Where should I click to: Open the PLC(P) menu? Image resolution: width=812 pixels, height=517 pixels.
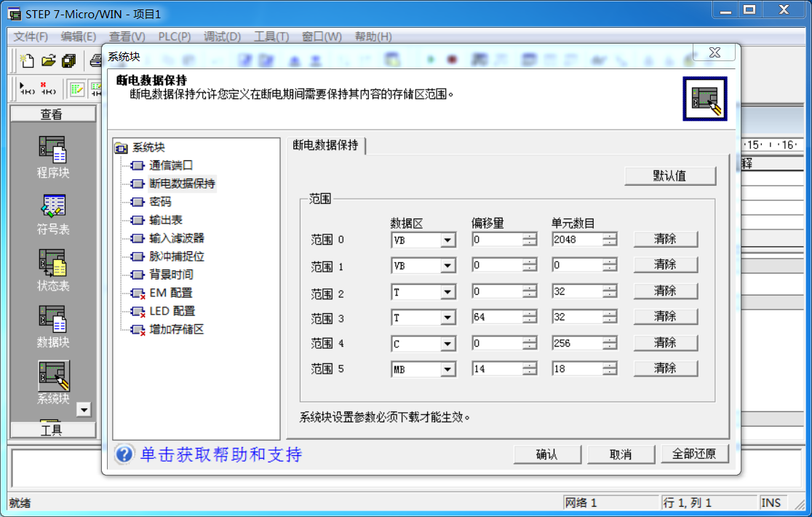(175, 37)
